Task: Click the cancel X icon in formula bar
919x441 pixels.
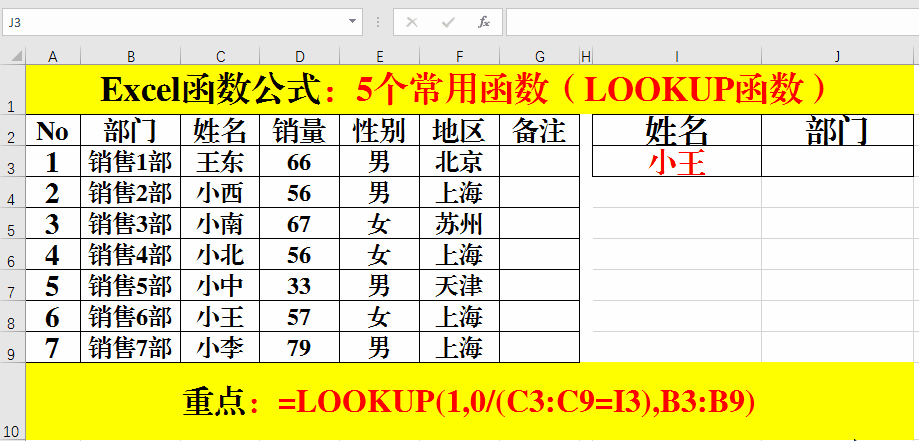Action: [x=412, y=22]
